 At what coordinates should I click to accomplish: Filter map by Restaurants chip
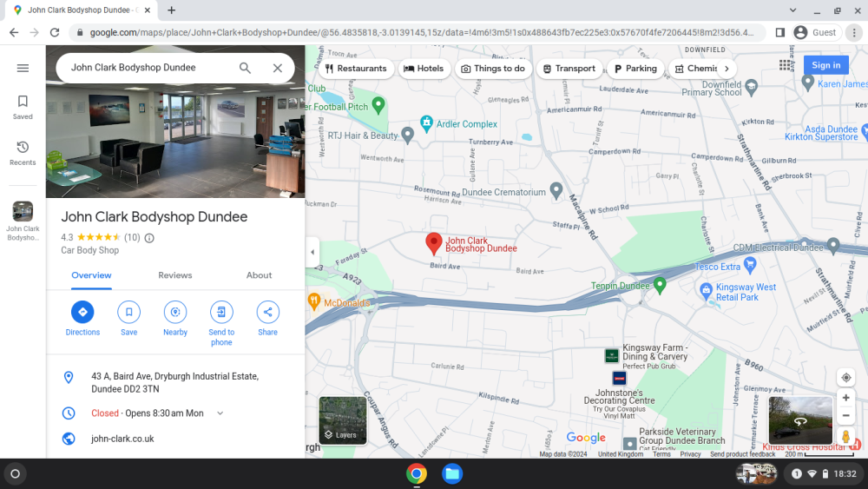(x=356, y=69)
